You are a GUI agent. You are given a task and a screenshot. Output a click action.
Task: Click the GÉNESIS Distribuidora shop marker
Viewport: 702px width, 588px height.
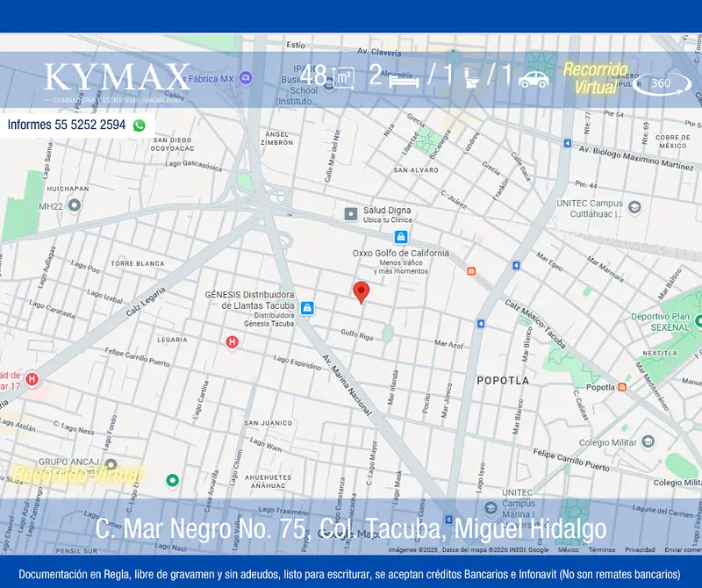point(306,308)
